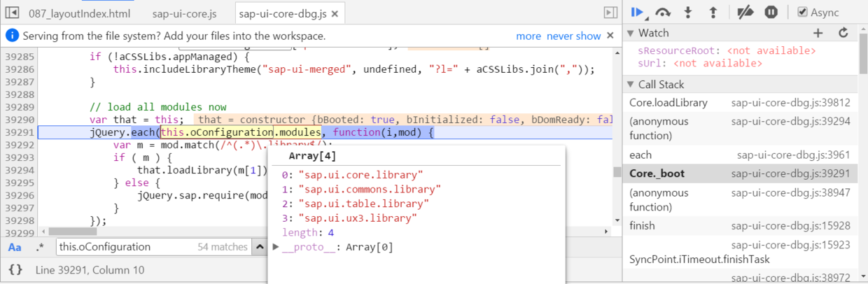The height and width of the screenshot is (284, 868).
Task: Deactivate breakpoints
Action: coord(746,12)
